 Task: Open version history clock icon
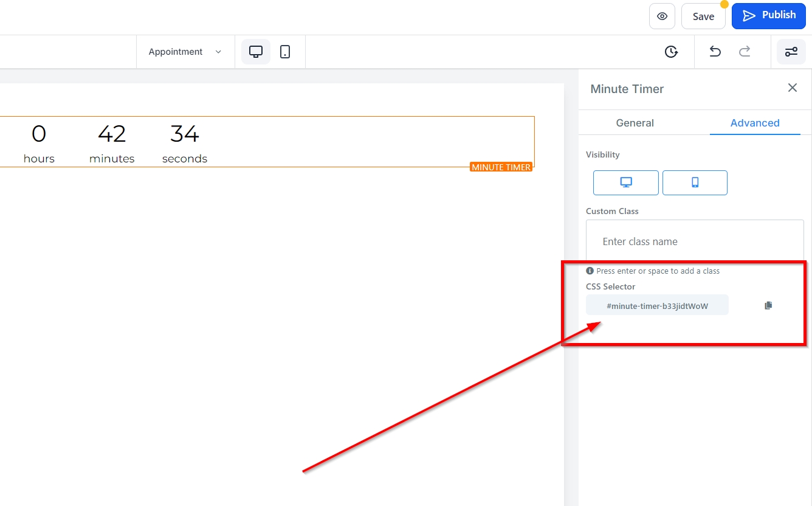[x=671, y=52]
